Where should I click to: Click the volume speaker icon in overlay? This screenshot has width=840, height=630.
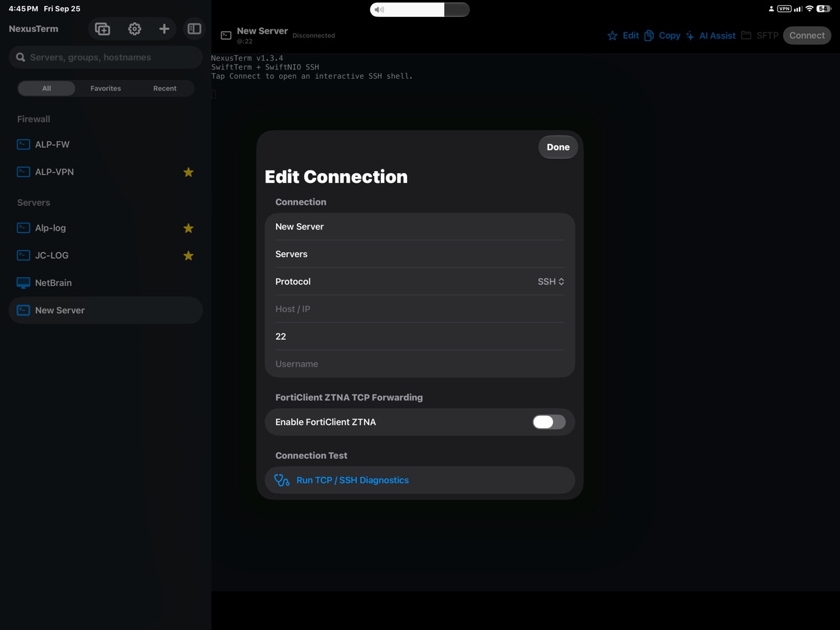click(380, 10)
